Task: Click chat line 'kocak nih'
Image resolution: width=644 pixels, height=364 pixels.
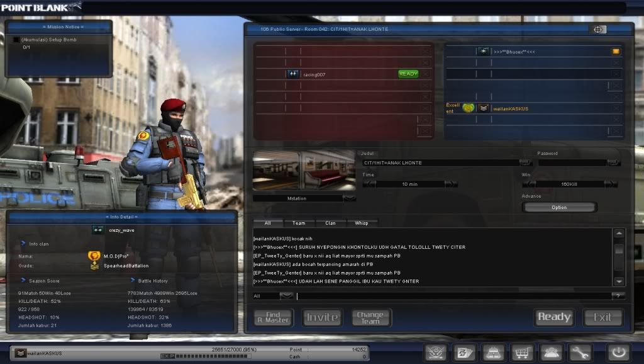Action: tap(283, 239)
